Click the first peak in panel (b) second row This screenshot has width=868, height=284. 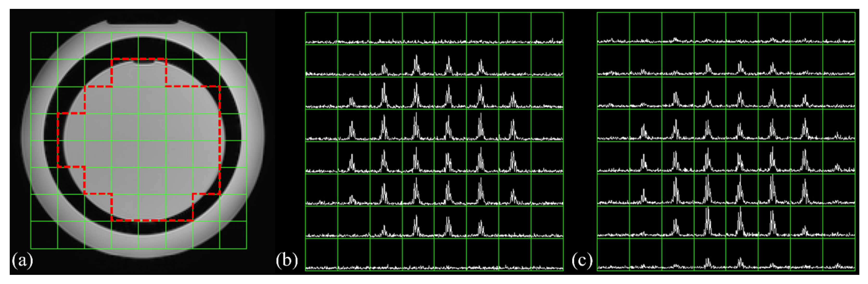384,69
